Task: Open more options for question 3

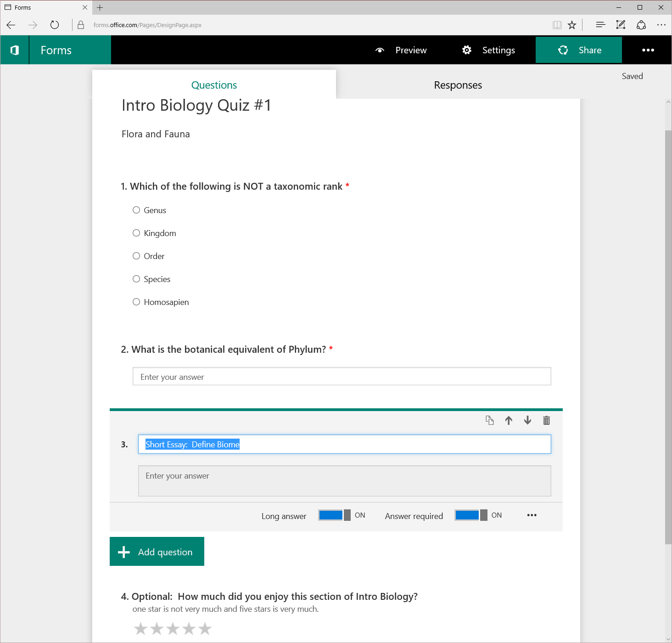Action: [x=532, y=515]
